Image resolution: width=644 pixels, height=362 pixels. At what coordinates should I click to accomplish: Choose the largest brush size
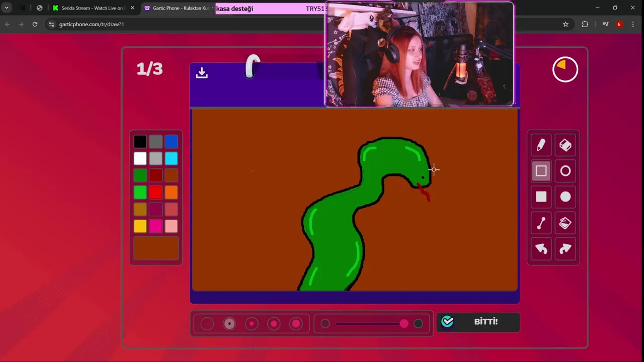point(296,324)
